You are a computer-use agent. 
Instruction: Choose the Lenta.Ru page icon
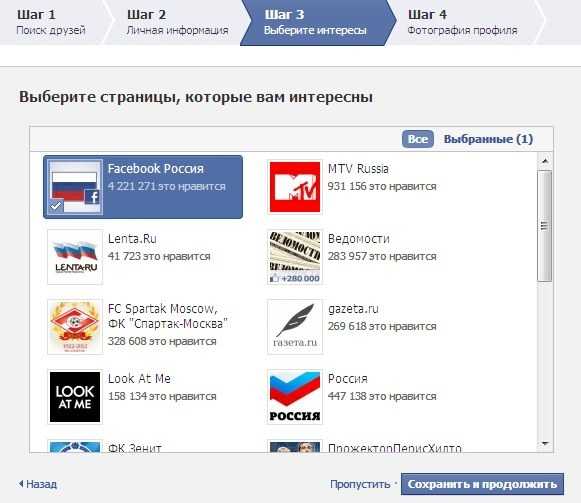[x=75, y=257]
